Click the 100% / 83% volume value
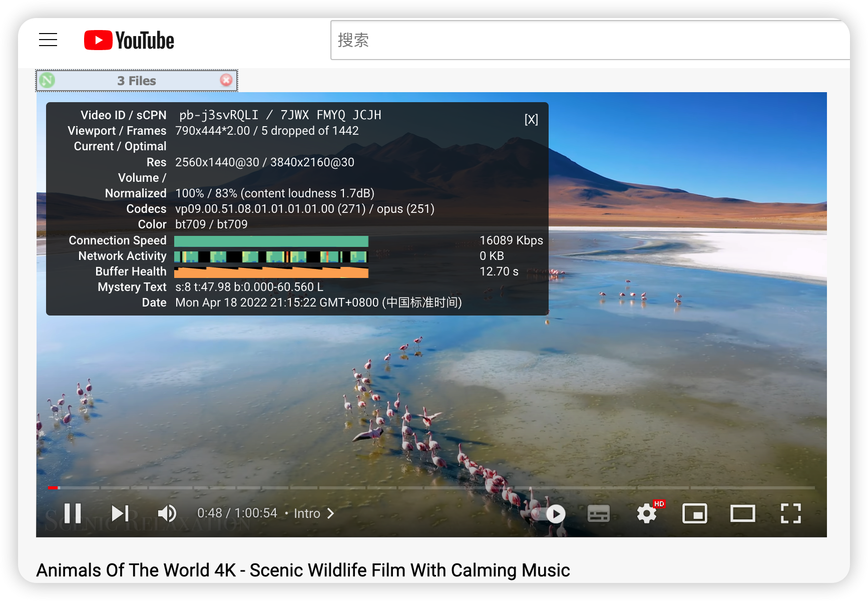 [x=275, y=193]
